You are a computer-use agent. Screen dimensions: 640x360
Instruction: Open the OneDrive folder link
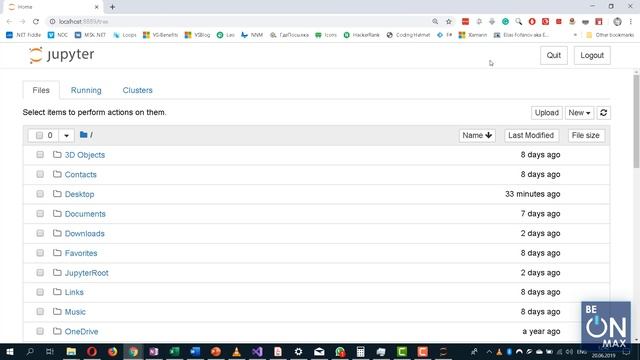pos(81,331)
